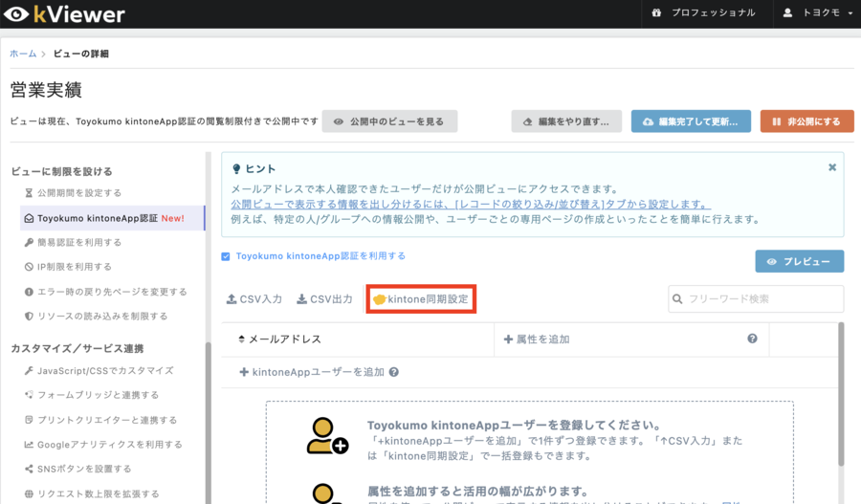Click CSV入力 upload button
The image size is (861, 504).
point(254,299)
